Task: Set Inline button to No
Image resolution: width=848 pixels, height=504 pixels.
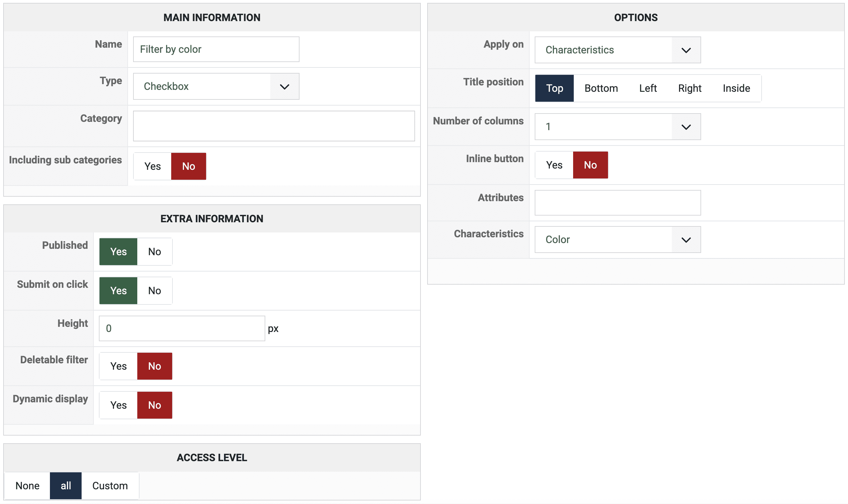Action: 590,165
